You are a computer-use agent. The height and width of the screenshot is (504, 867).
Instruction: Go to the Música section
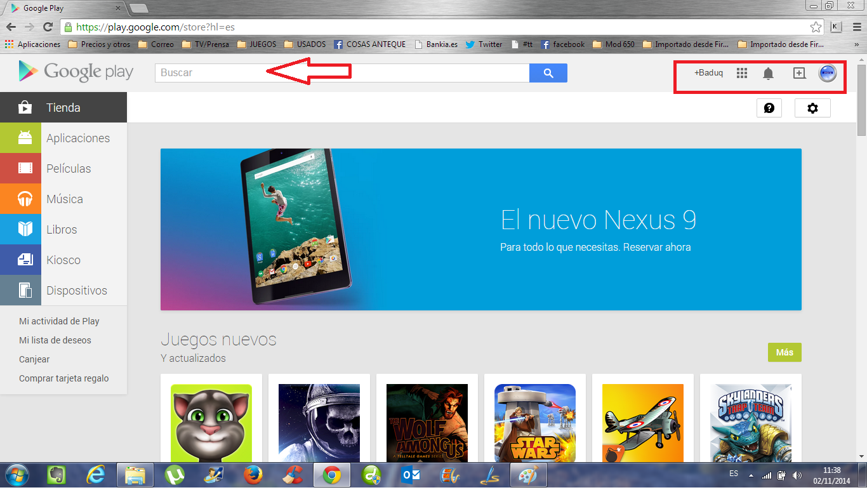(63, 199)
